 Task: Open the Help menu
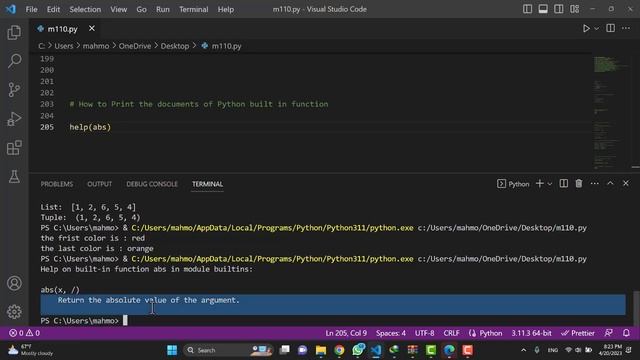point(225,9)
